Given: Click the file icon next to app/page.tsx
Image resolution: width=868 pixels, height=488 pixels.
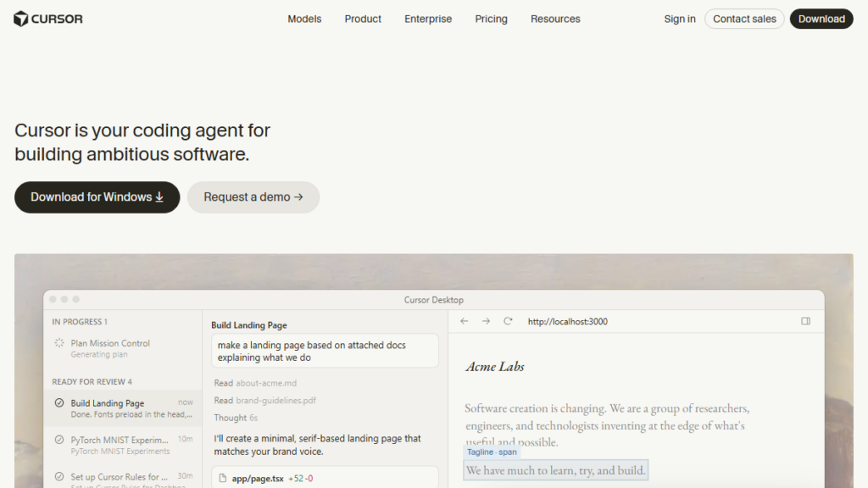Looking at the screenshot, I should [223, 479].
